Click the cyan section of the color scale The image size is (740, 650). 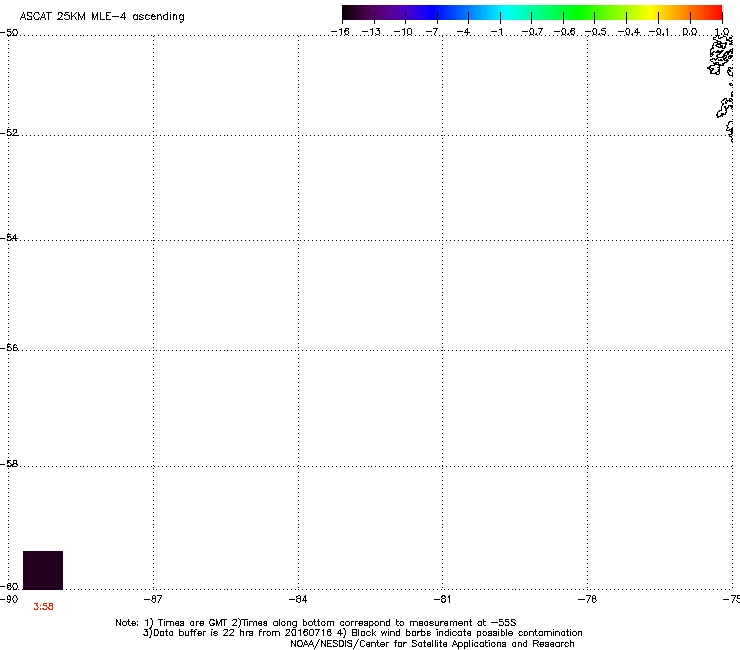pyautogui.click(x=505, y=12)
